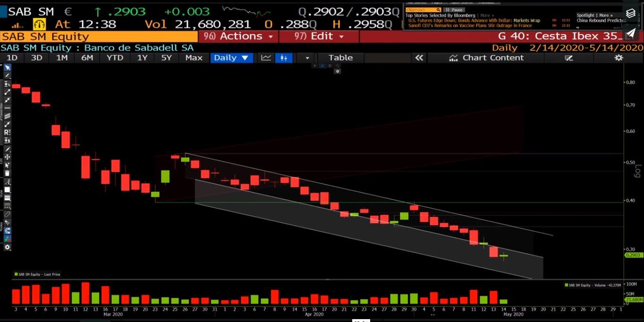Open the Spotlight More link
The height and width of the screenshot is (322, 644).
[x=606, y=15]
